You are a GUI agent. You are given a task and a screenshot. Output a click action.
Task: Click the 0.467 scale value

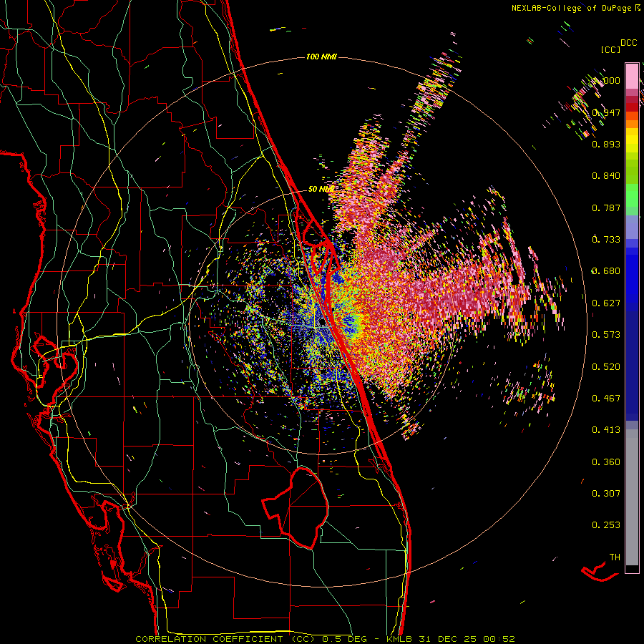(606, 398)
